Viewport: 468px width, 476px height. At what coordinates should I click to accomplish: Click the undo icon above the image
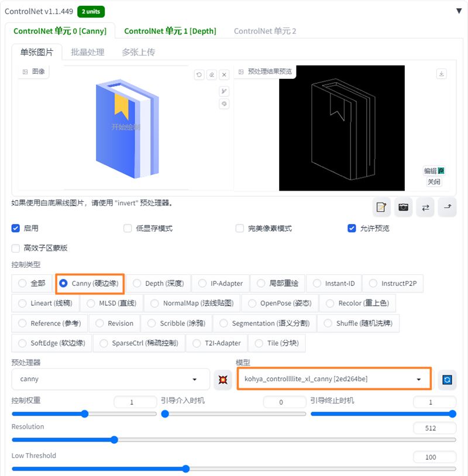click(199, 74)
